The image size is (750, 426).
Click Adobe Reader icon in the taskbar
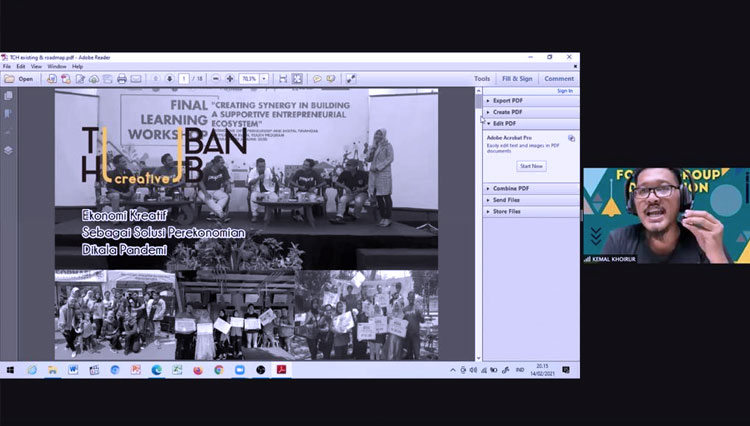281,370
